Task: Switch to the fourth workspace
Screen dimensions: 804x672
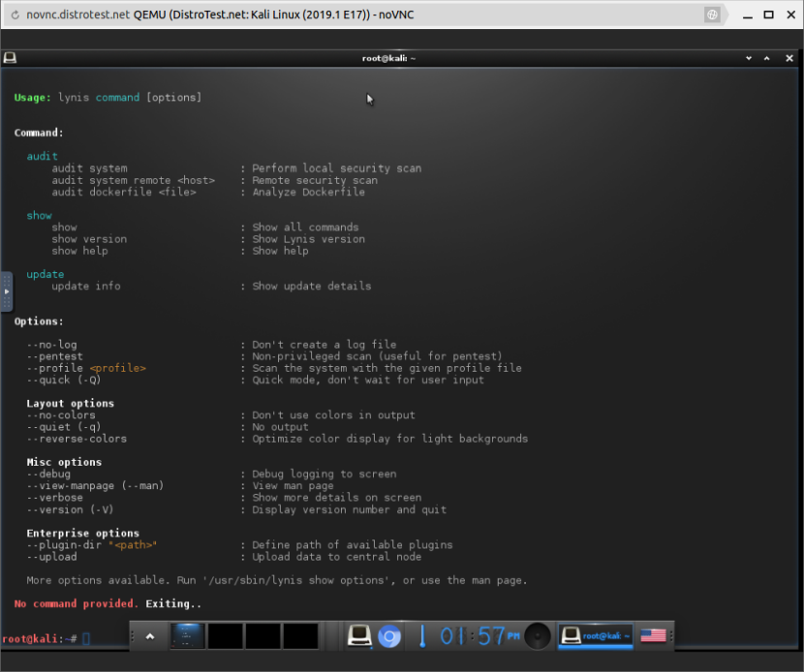Action: tap(300, 636)
